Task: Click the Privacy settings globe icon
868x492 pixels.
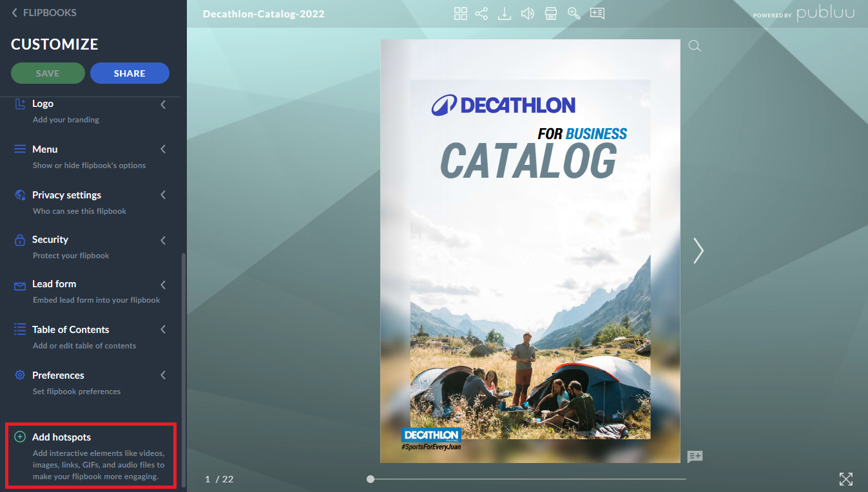Action: tap(20, 195)
